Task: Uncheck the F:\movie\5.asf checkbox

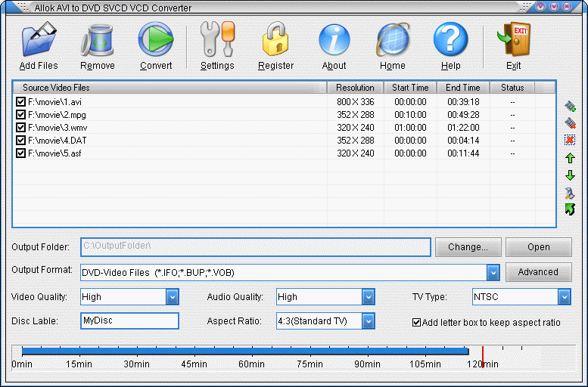Action: pyautogui.click(x=20, y=153)
